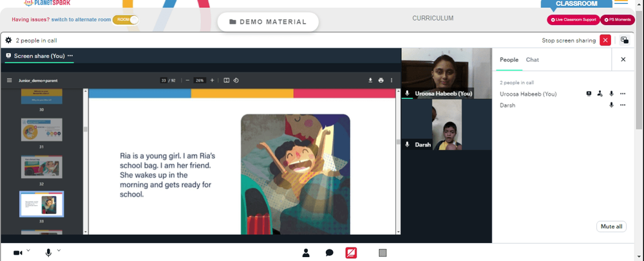
Task: Expand microphone options chevron
Action: (59, 250)
